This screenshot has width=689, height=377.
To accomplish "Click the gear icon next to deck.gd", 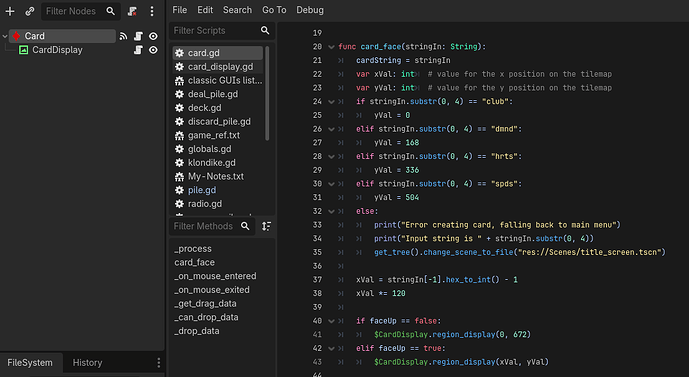I will pos(179,108).
